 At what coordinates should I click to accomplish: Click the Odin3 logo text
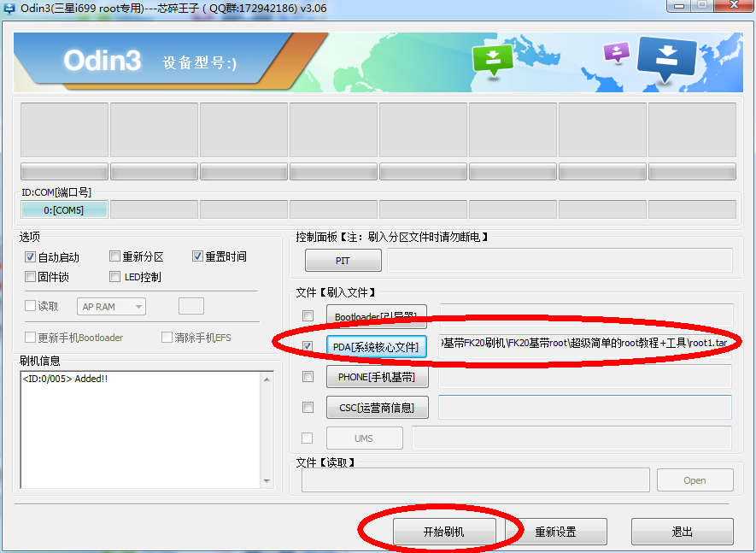[x=103, y=61]
